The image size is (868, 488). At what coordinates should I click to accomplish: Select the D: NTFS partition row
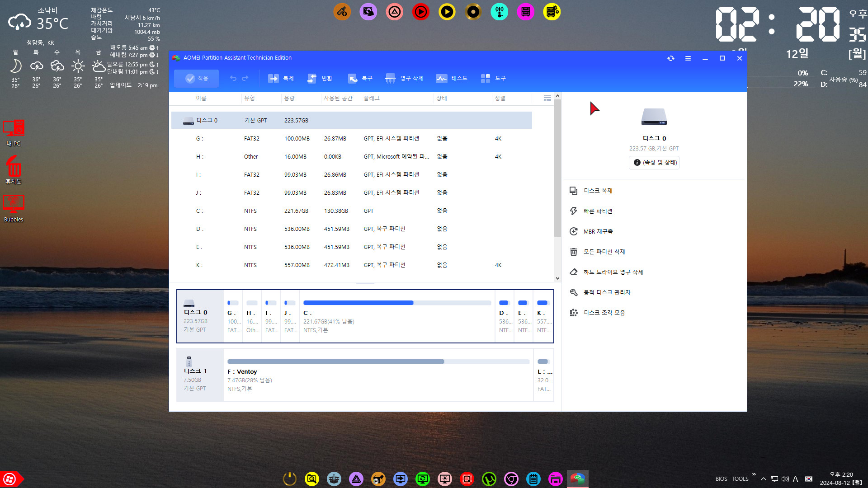(351, 229)
